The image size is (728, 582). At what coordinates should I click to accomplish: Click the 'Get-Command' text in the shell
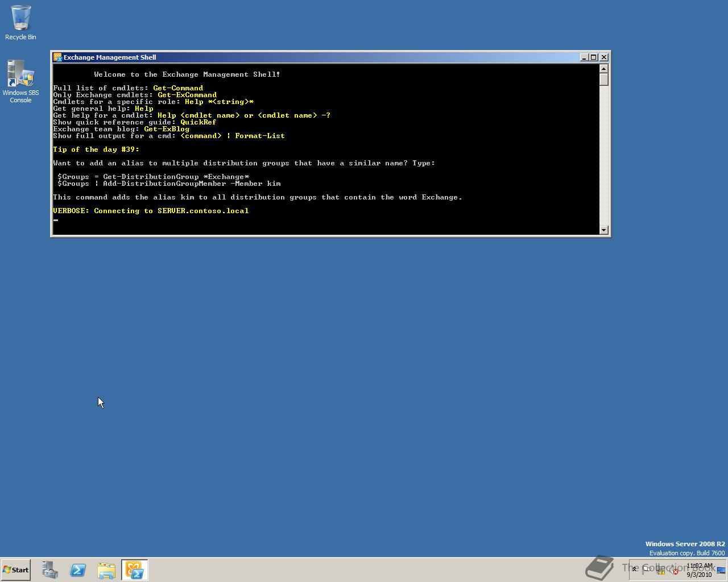(178, 88)
